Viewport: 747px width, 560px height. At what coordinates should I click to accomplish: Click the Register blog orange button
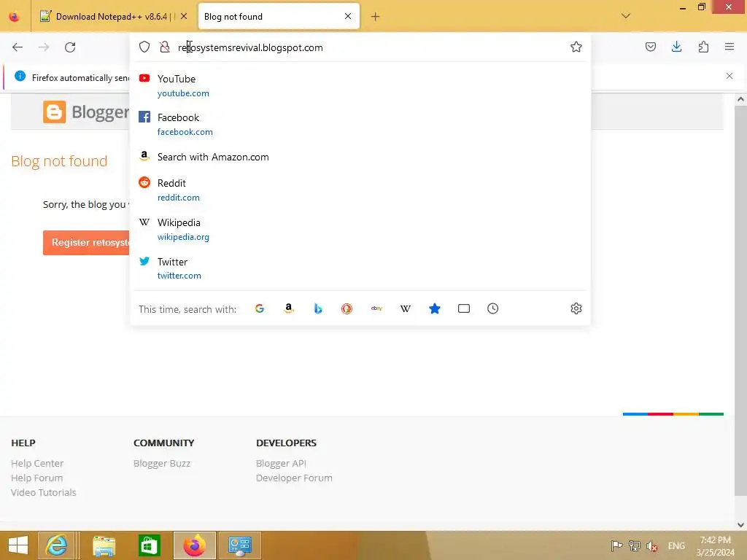(x=86, y=243)
